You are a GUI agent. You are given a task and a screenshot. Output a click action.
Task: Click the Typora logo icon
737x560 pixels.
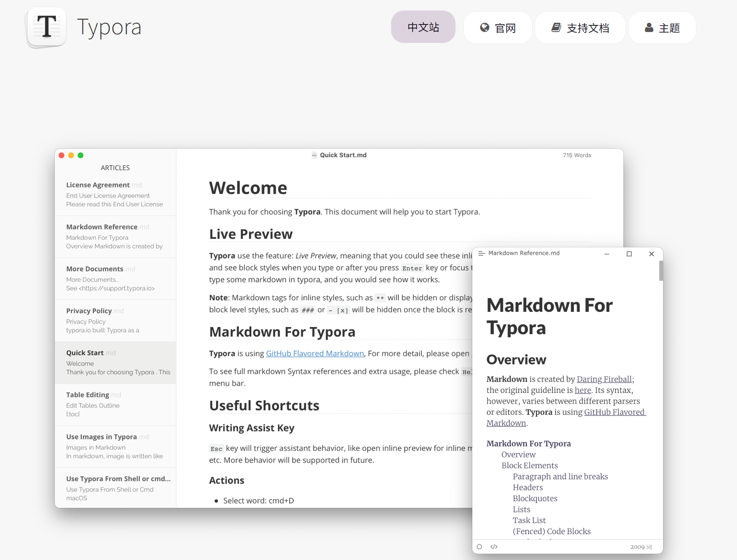(x=47, y=27)
